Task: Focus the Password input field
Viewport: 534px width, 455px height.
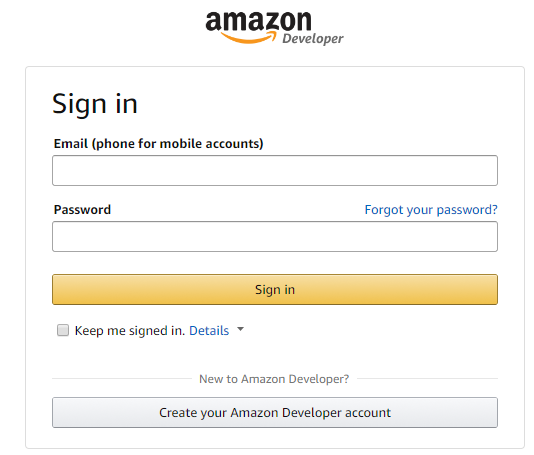Action: (275, 236)
